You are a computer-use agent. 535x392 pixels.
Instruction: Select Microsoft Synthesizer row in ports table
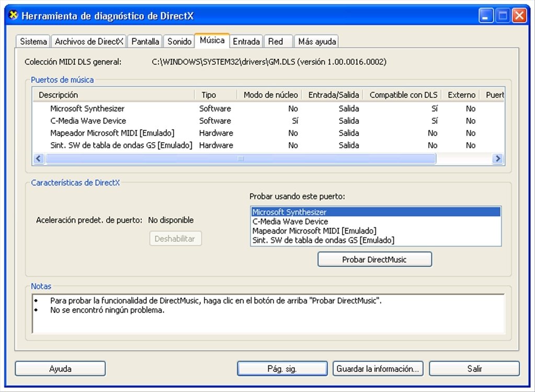coord(268,108)
